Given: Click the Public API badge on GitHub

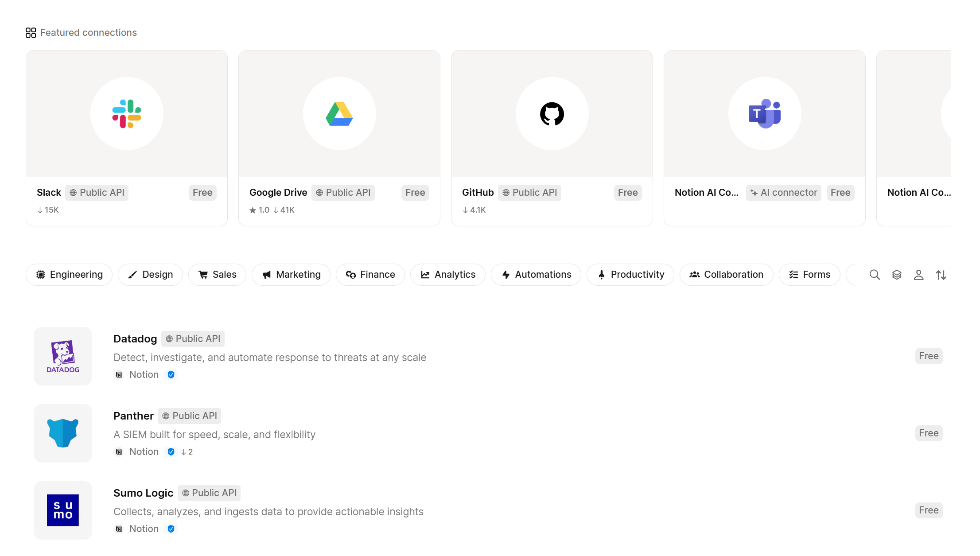Looking at the screenshot, I should [530, 193].
